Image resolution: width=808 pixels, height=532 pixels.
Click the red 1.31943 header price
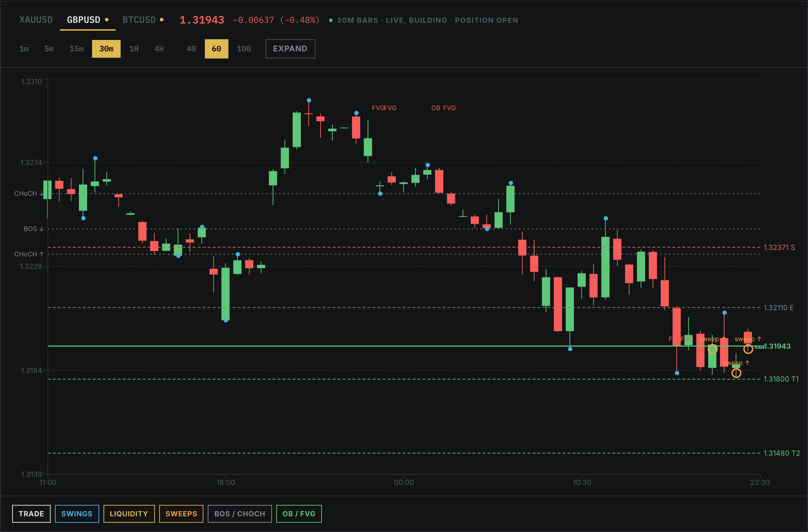tap(202, 20)
